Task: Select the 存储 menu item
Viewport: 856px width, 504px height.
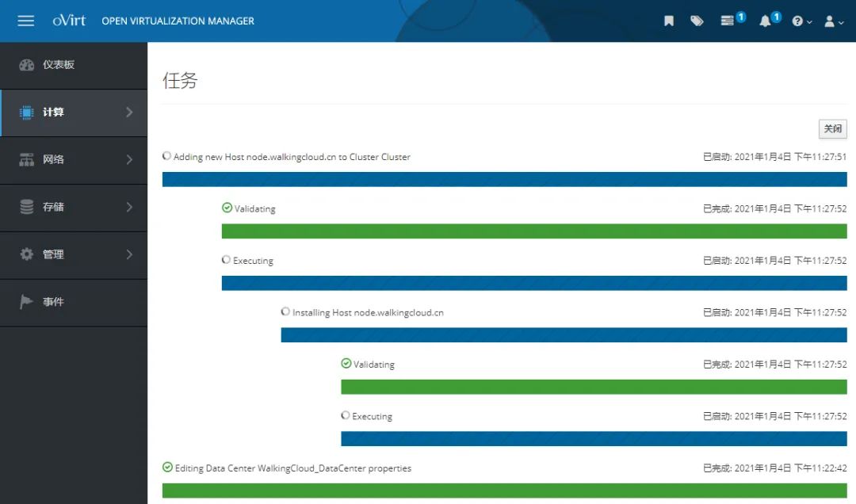Action: (74, 208)
